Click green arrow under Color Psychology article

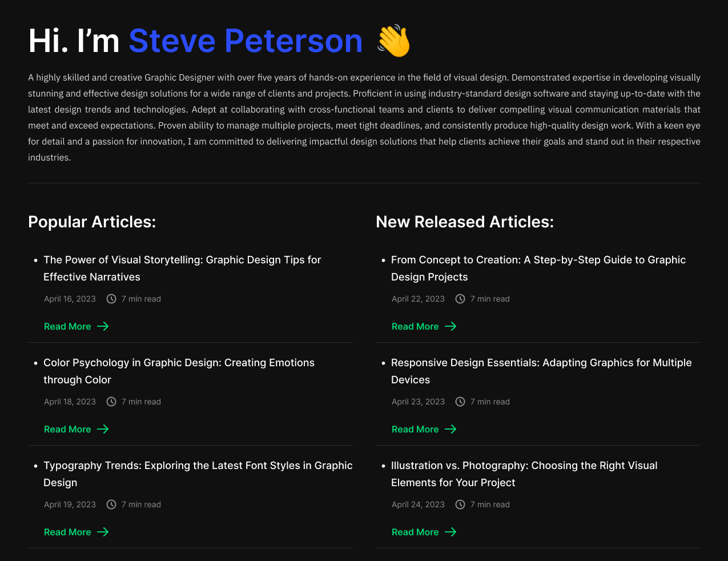click(x=103, y=429)
